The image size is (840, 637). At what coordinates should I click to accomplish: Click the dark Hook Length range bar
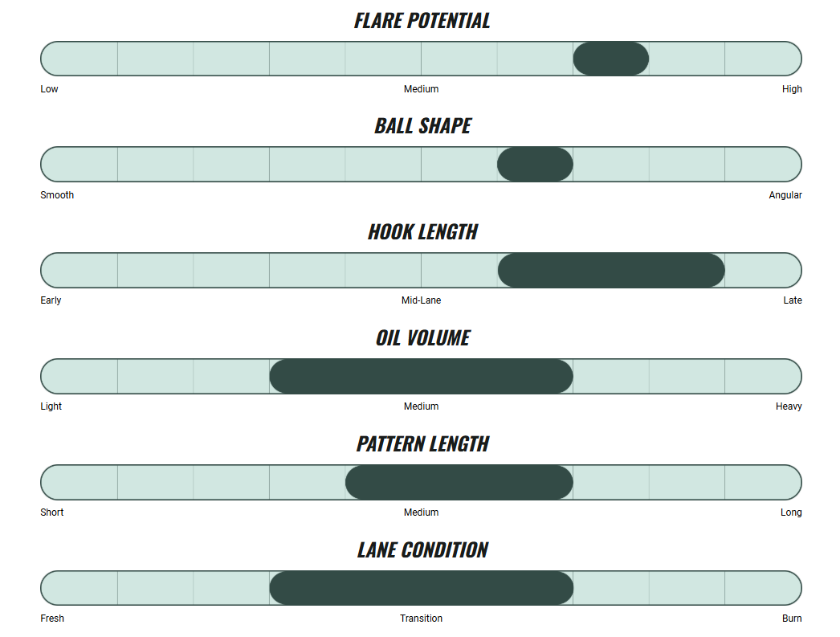[611, 270]
